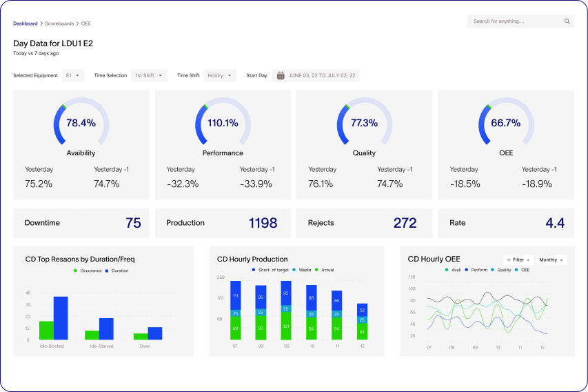Viewport: 588px width, 392px height.
Task: Select the Rate 4.4 card
Action: [x=506, y=223]
